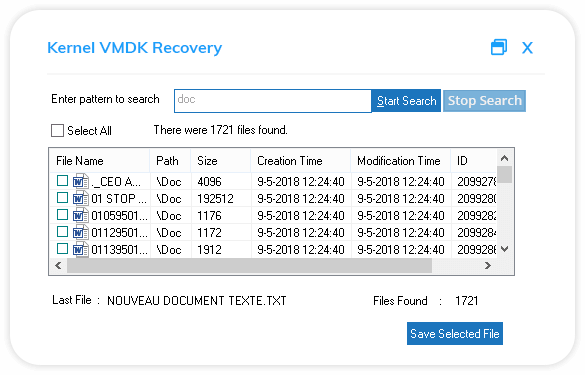Click the Word icon for 01059501 file
585x375 pixels.
tap(81, 216)
